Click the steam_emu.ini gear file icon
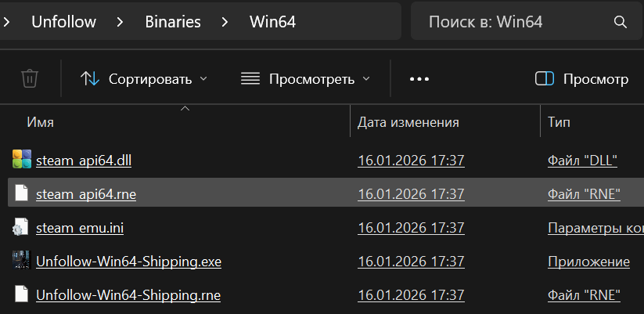The image size is (644, 314). click(x=21, y=228)
